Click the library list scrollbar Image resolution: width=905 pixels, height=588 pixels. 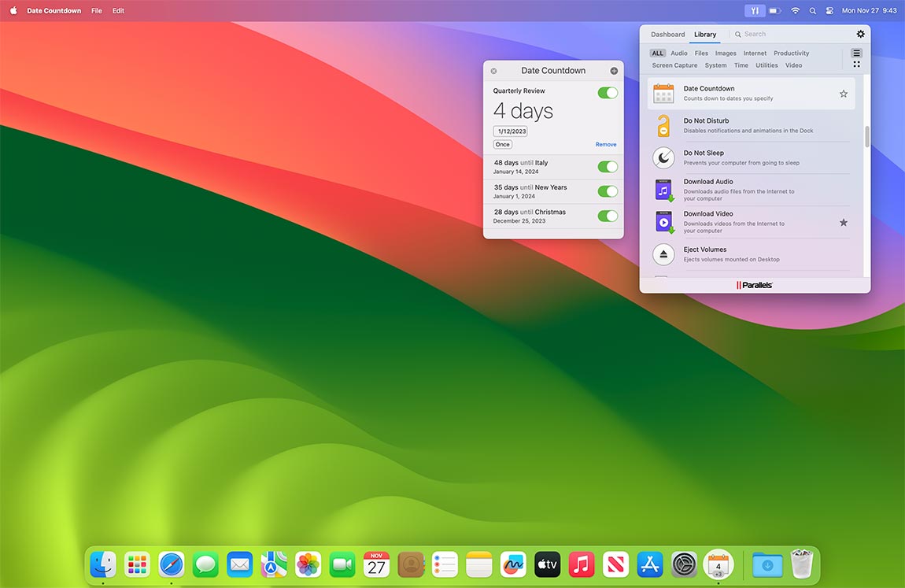tap(867, 136)
